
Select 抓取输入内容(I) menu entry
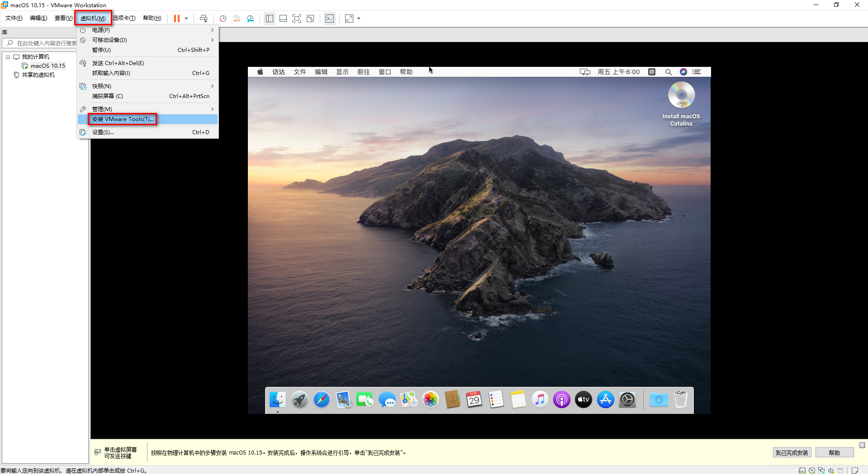(148, 73)
